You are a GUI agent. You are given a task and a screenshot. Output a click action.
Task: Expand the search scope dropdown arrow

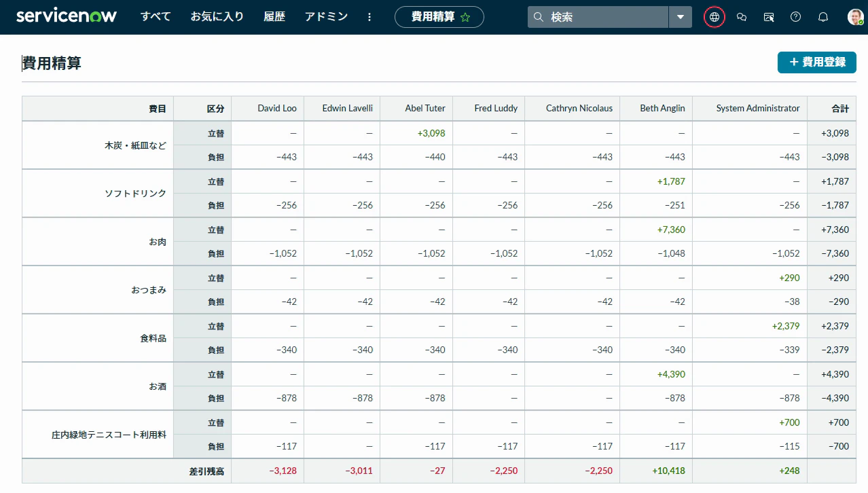681,17
